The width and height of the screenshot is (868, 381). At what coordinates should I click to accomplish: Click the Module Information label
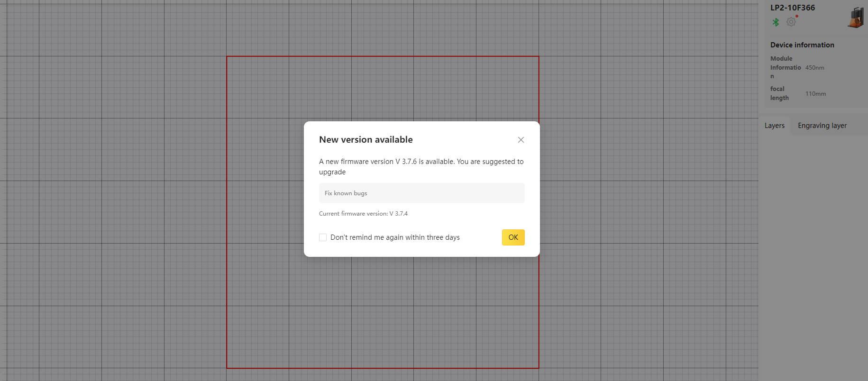click(785, 67)
